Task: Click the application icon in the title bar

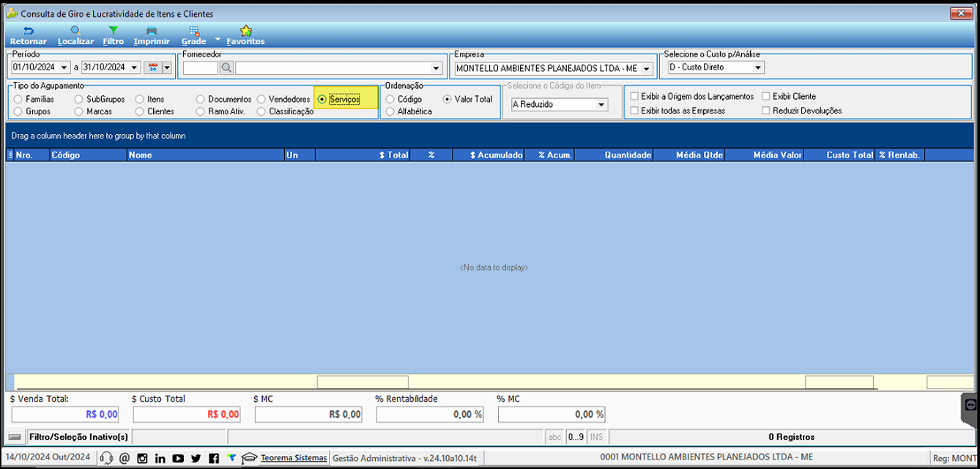Action: (x=11, y=13)
